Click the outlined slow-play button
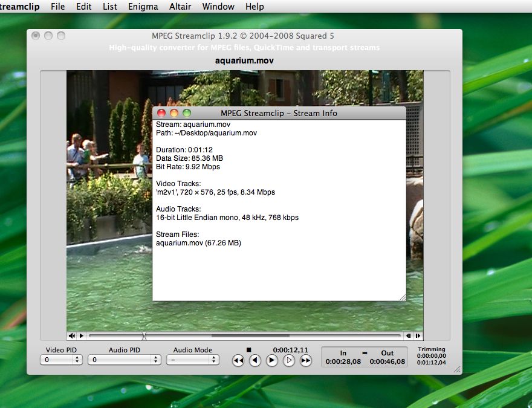532x408 pixels. pyautogui.click(x=289, y=360)
